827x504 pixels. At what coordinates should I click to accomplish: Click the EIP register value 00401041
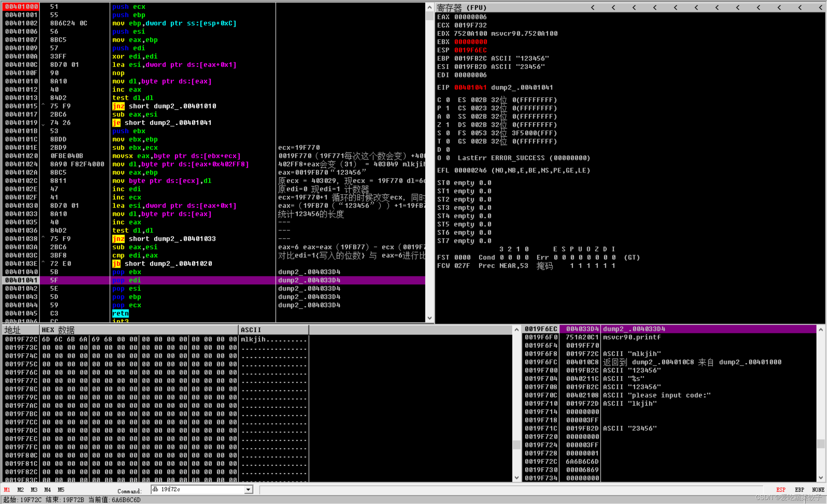pyautogui.click(x=470, y=87)
